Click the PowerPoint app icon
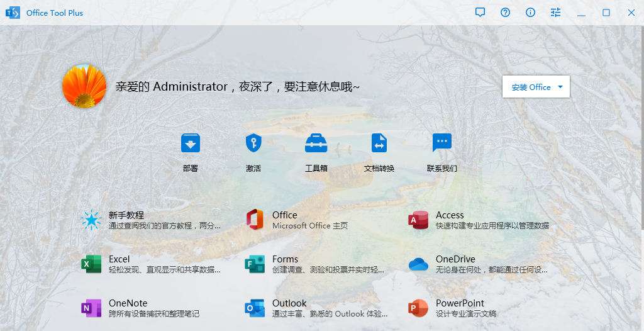This screenshot has height=331, width=644. click(x=418, y=308)
